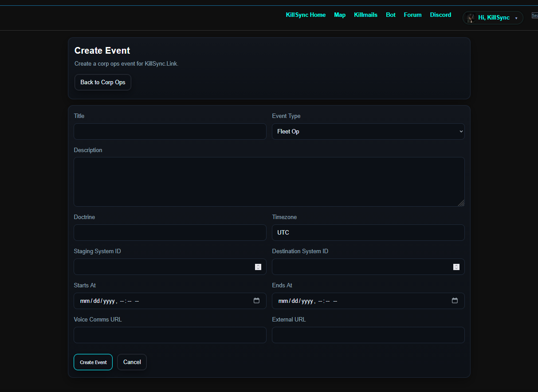Grab the Description textarea resize handle

coord(461,203)
